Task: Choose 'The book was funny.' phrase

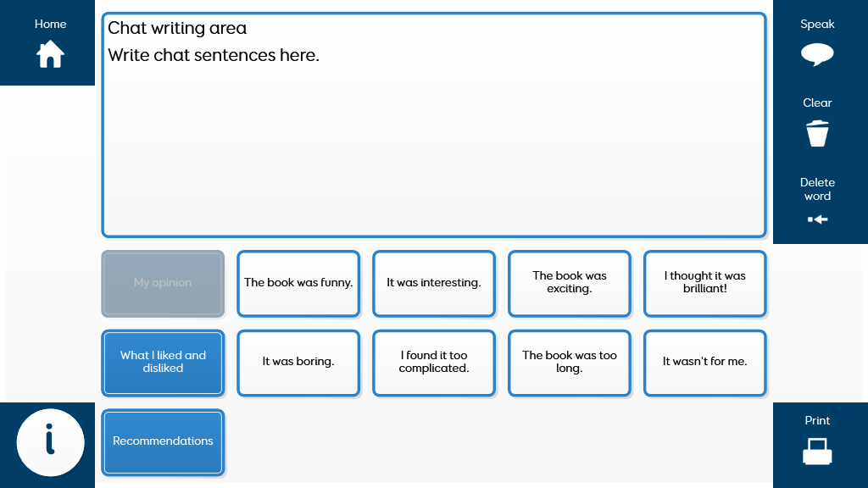Action: [x=298, y=283]
